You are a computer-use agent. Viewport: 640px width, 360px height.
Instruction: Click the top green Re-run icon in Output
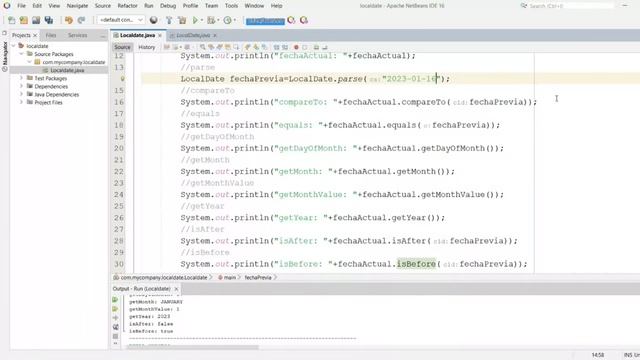pyautogui.click(x=115, y=300)
